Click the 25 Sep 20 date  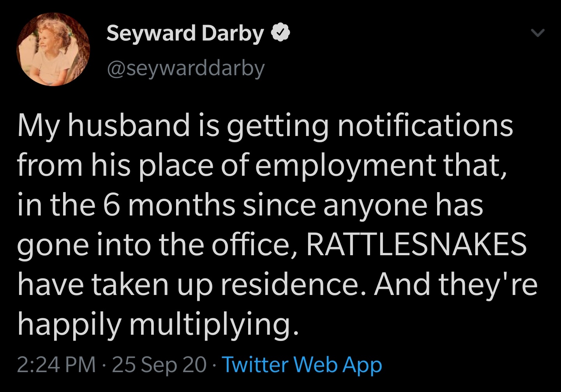pos(159,365)
